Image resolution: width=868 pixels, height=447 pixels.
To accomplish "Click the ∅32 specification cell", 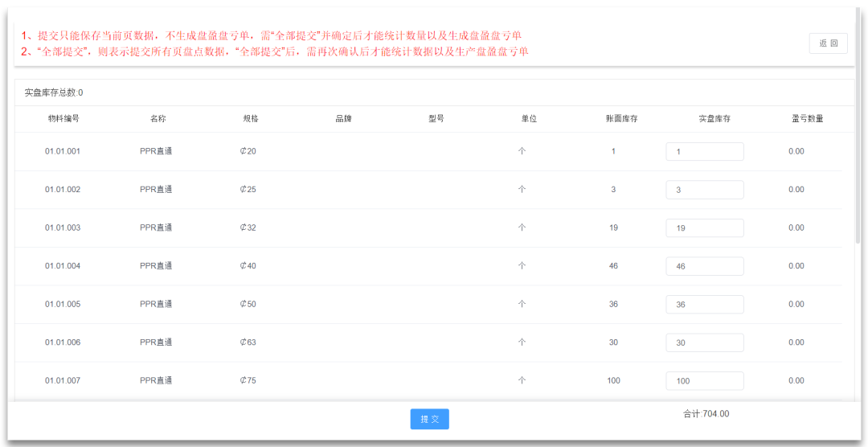I will (248, 228).
